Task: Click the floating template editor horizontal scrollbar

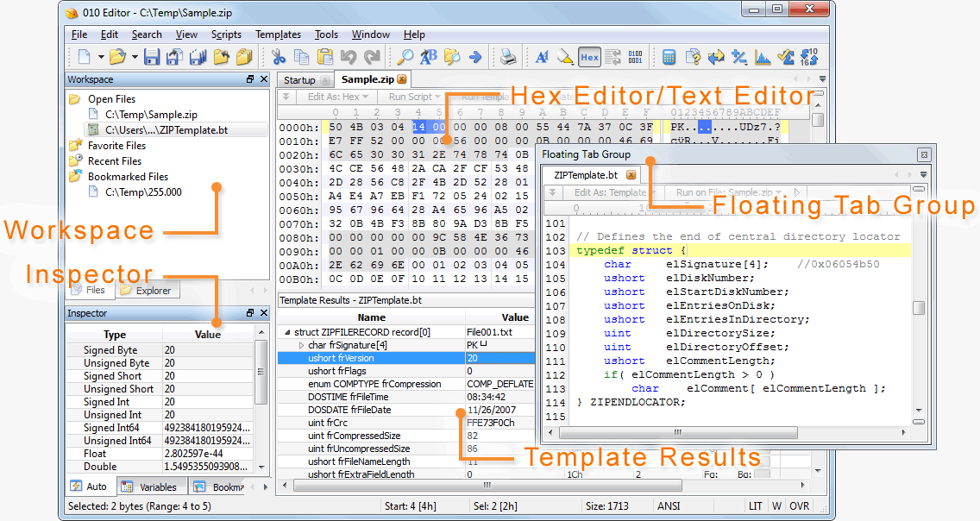Action: [x=677, y=432]
